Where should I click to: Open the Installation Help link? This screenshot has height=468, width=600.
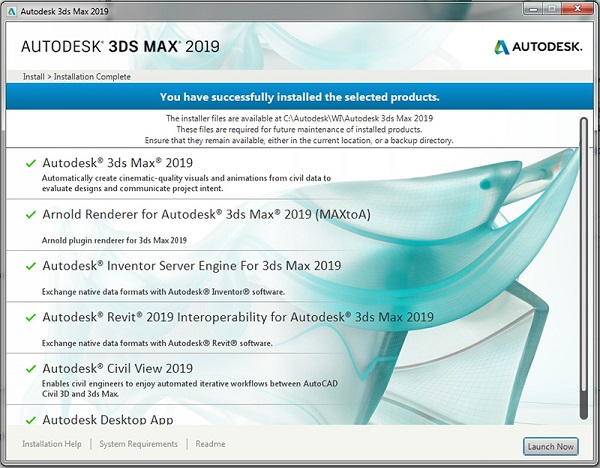(52, 444)
